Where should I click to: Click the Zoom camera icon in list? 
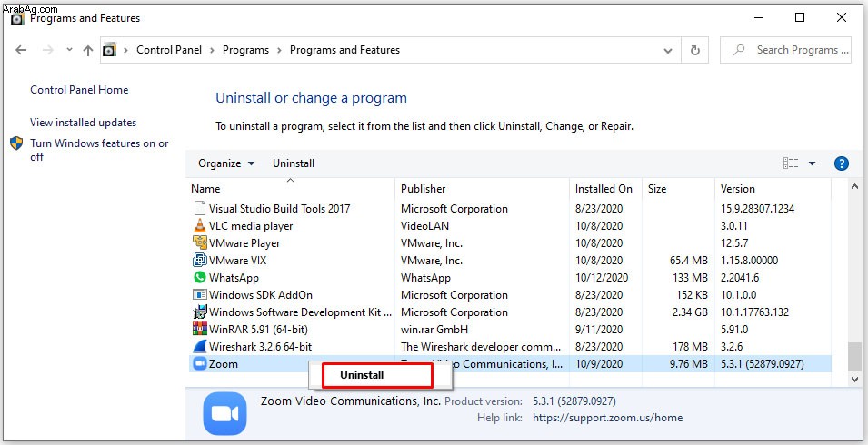[199, 364]
